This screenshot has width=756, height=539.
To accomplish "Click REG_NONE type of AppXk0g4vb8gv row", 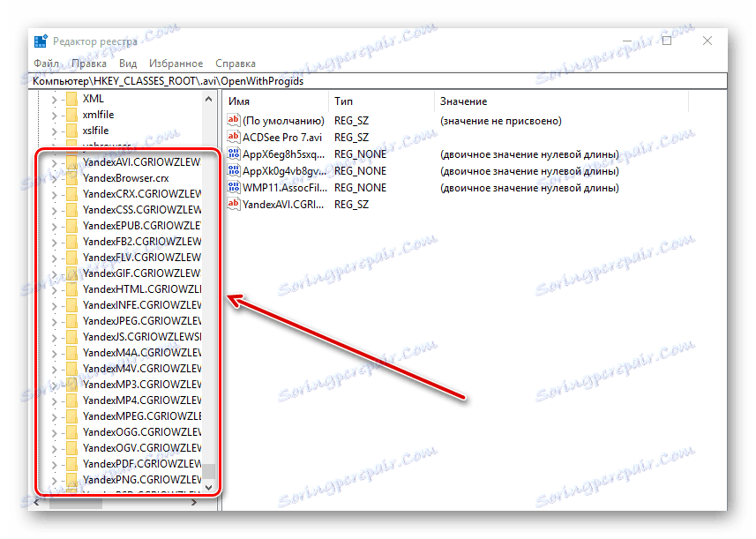I will tap(360, 171).
